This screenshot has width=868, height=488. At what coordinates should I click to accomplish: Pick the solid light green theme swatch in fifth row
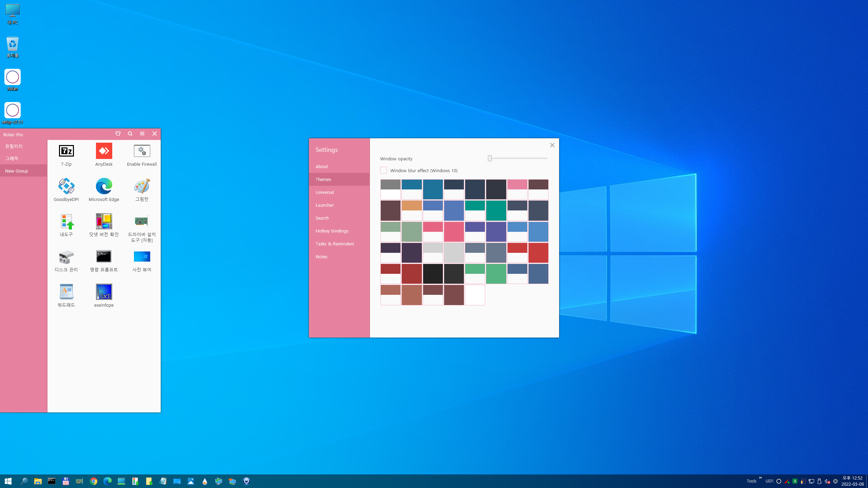coord(496,274)
